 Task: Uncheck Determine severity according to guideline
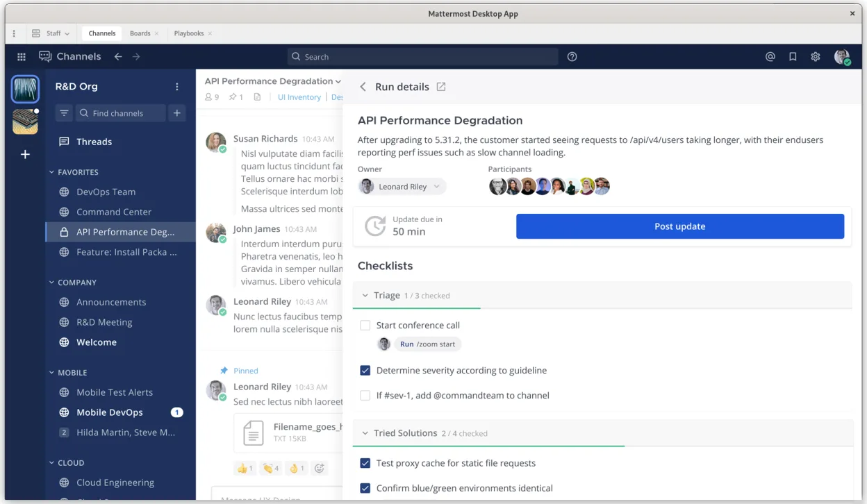coord(365,371)
